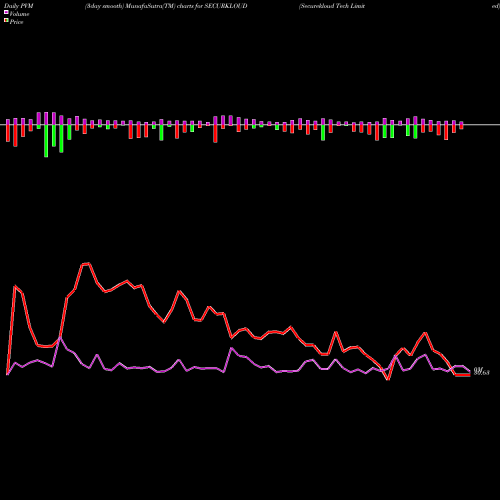Viewport: 500px width, 500px height.
Task: Select the 'Volume' legend label
Action: click(19, 14)
